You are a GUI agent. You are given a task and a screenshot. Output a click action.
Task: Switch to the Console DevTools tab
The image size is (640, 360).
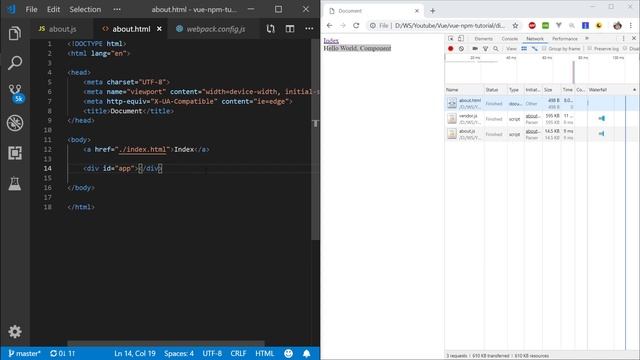click(509, 38)
